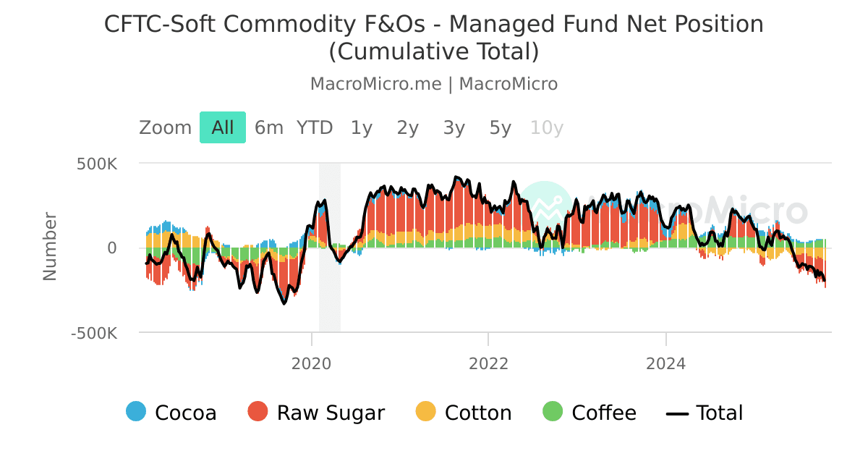Zoom chart to 3y

pos(454,127)
